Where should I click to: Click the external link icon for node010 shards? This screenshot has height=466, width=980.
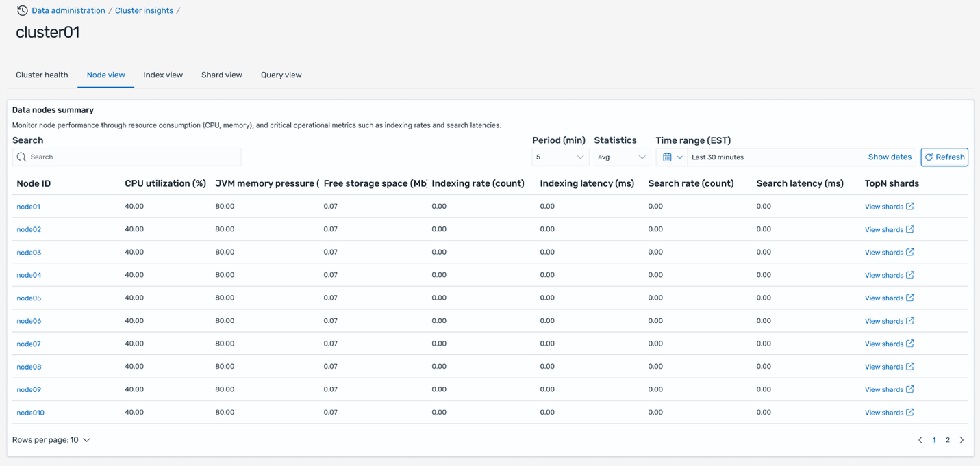click(909, 412)
